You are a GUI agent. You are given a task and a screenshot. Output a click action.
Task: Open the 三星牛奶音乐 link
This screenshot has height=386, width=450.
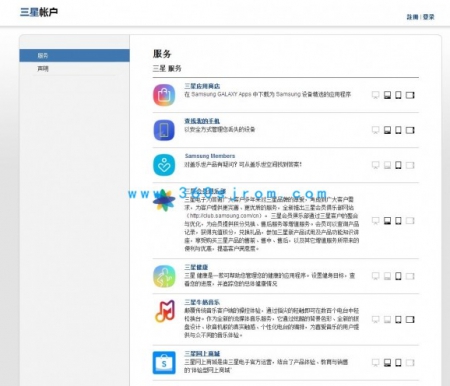(x=202, y=302)
